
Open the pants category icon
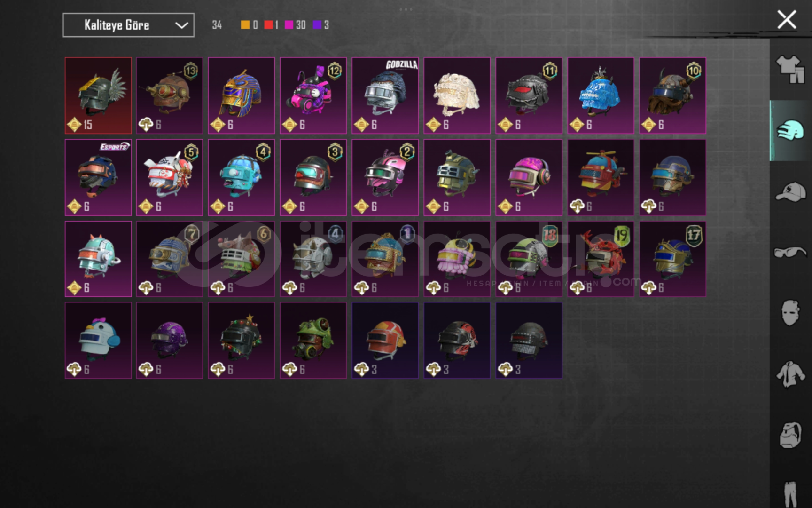790,494
